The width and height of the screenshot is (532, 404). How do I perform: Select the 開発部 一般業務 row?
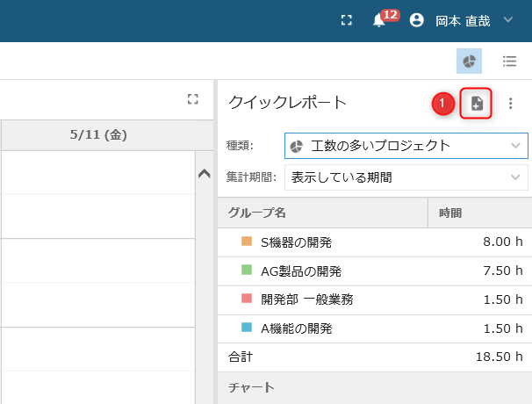tap(375, 299)
